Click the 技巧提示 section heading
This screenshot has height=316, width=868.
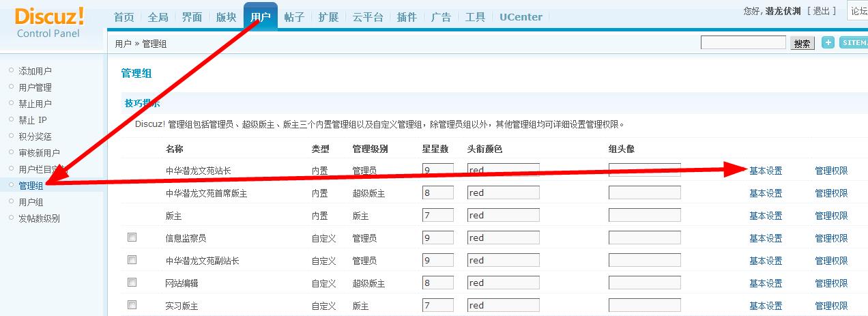[x=142, y=104]
